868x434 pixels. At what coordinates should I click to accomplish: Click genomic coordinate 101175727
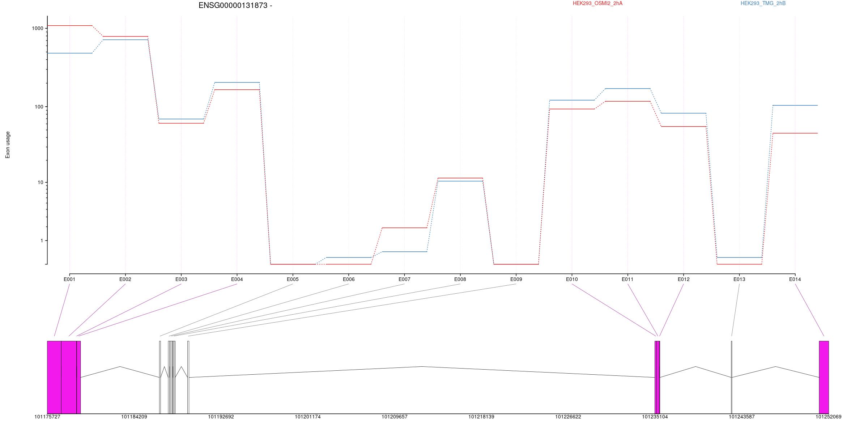(x=47, y=417)
